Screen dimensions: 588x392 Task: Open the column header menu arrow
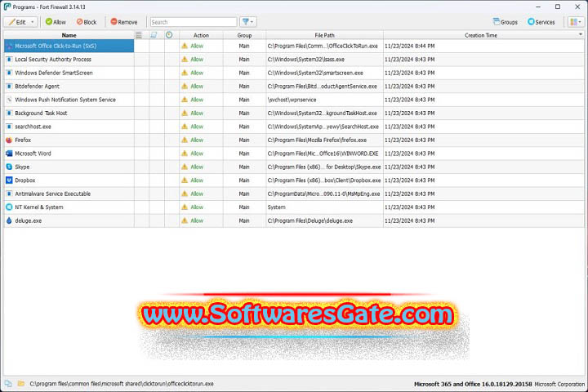pyautogui.click(x=581, y=34)
